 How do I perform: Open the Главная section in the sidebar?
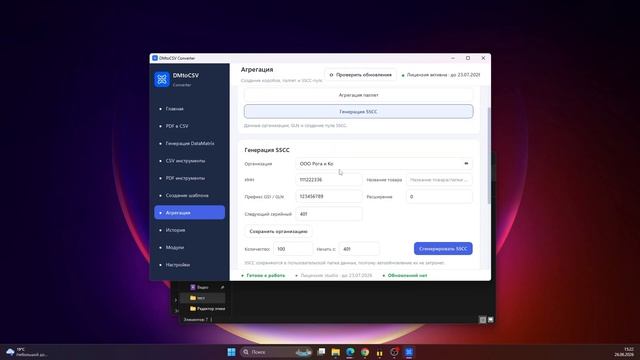(189, 109)
